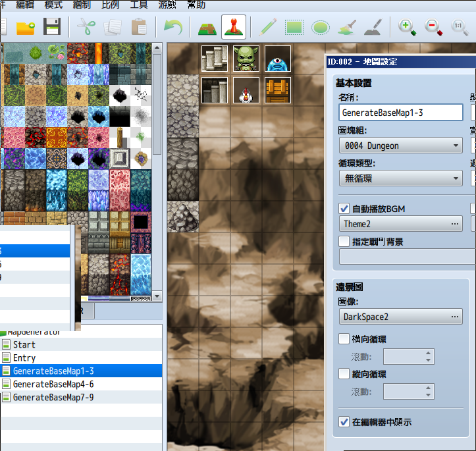Zoom out with red minus magnifier
Image resolution: width=476 pixels, height=451 pixels.
433,27
